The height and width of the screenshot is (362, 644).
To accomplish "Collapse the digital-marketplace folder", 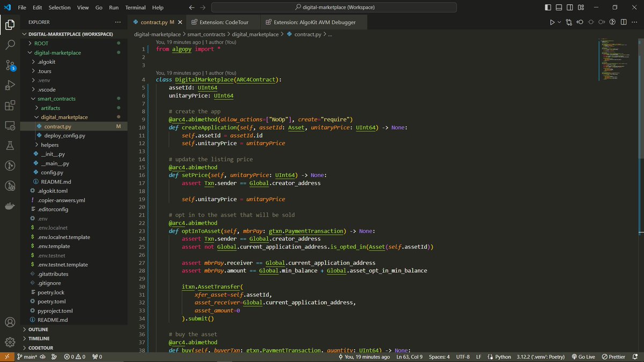I will tap(73, 53).
